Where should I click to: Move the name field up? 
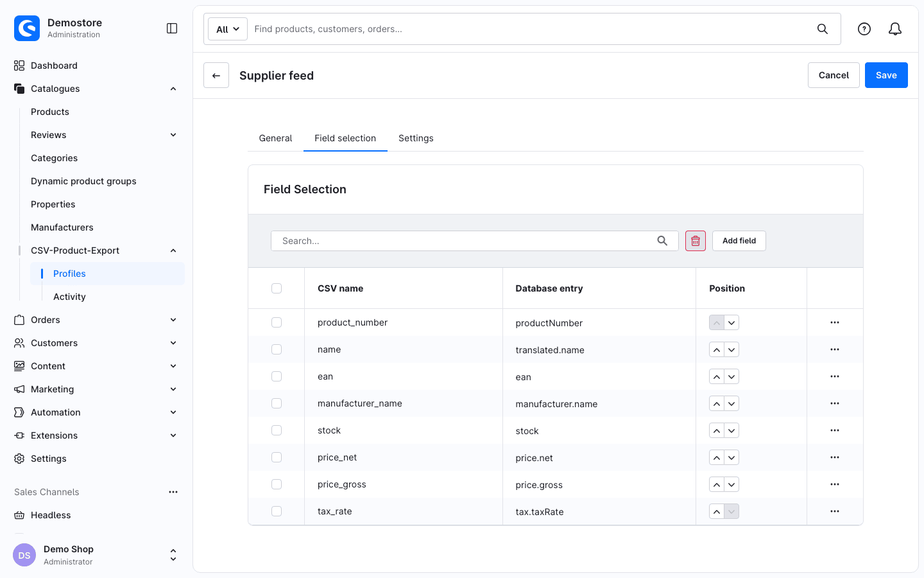(717, 349)
